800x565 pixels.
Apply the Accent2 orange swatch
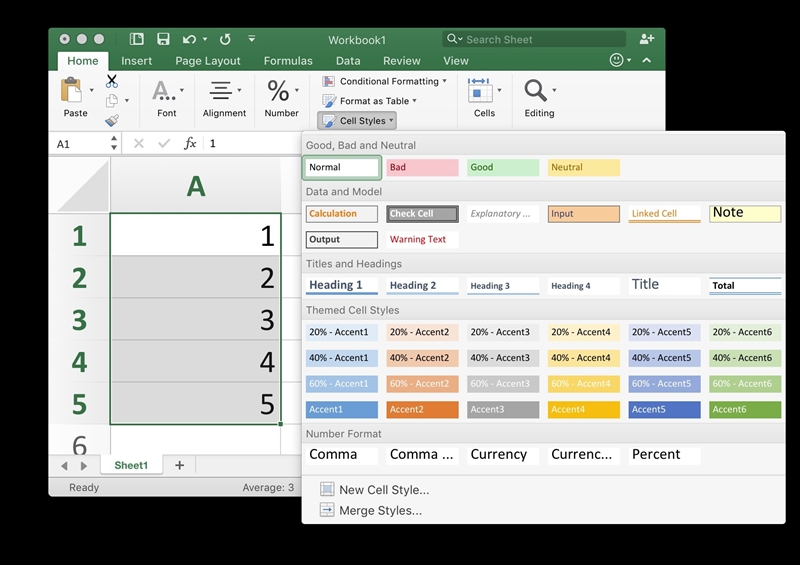pos(422,409)
